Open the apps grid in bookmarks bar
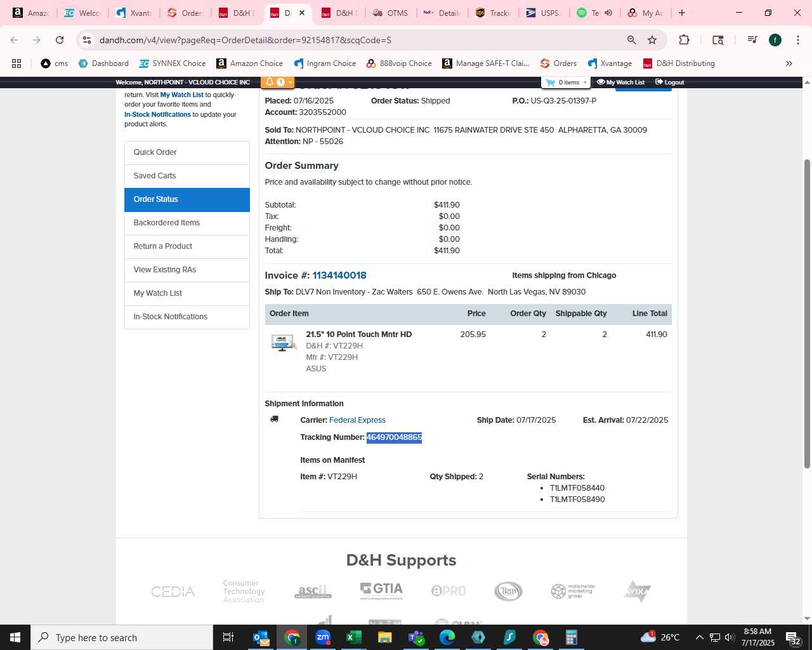 [x=16, y=63]
